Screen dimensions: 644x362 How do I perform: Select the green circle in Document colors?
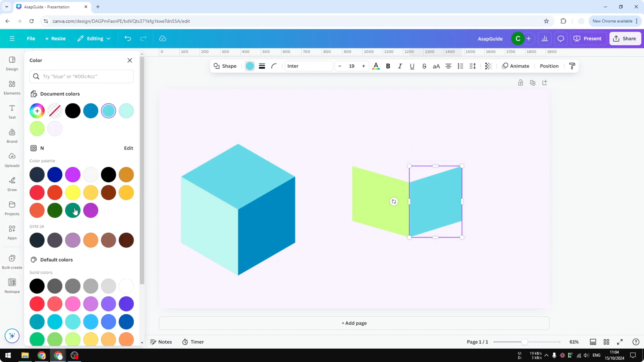[37, 128]
